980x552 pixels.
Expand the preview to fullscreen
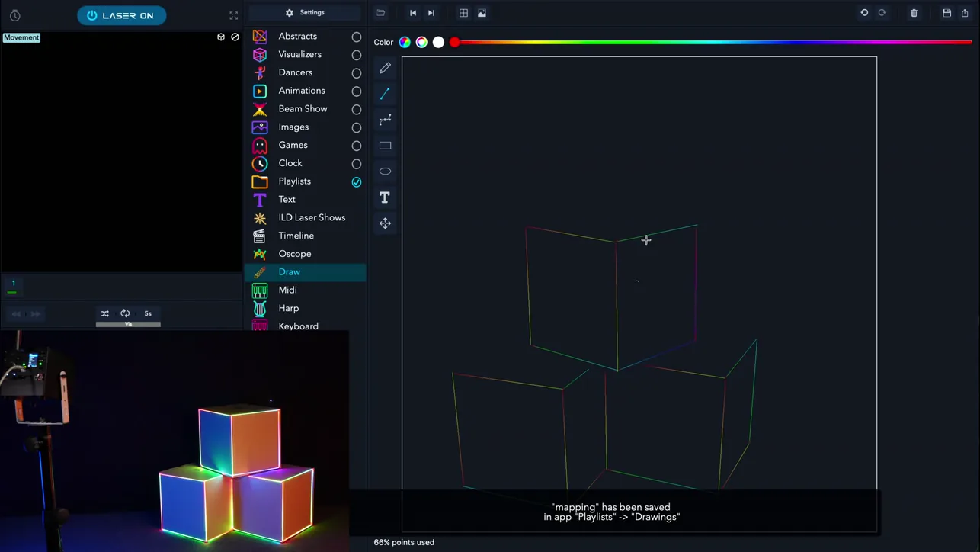click(x=234, y=15)
